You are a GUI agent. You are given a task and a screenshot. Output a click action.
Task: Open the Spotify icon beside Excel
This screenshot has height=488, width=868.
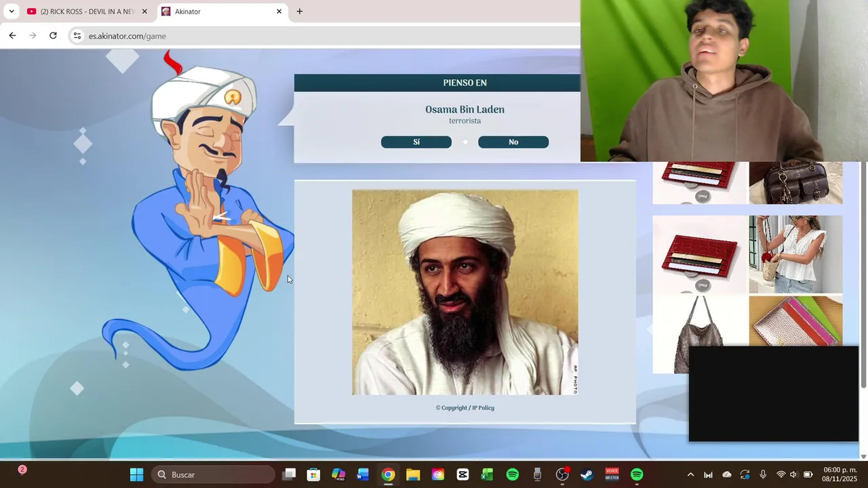pos(513,474)
